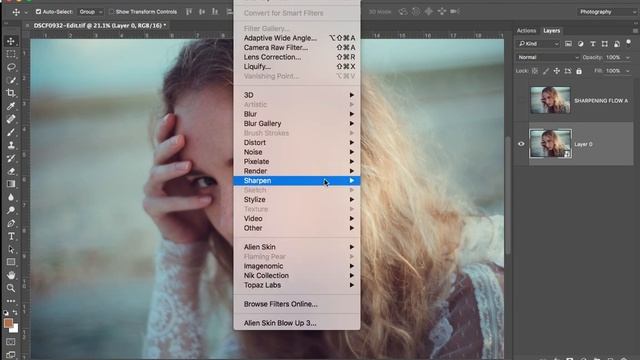Select the SHARPENING FLOW A layer thumbnail
640x360 pixels.
[x=550, y=100]
